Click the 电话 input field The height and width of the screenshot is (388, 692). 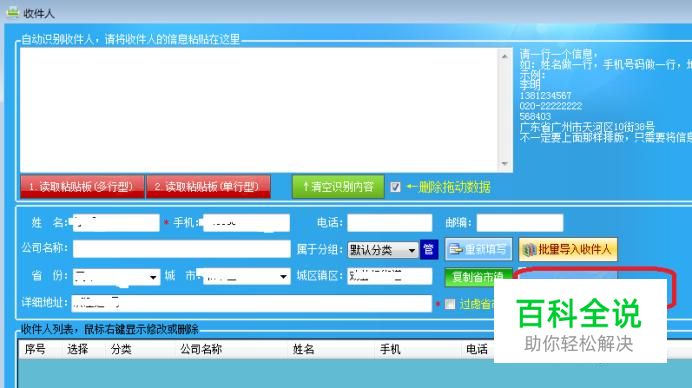(389, 223)
